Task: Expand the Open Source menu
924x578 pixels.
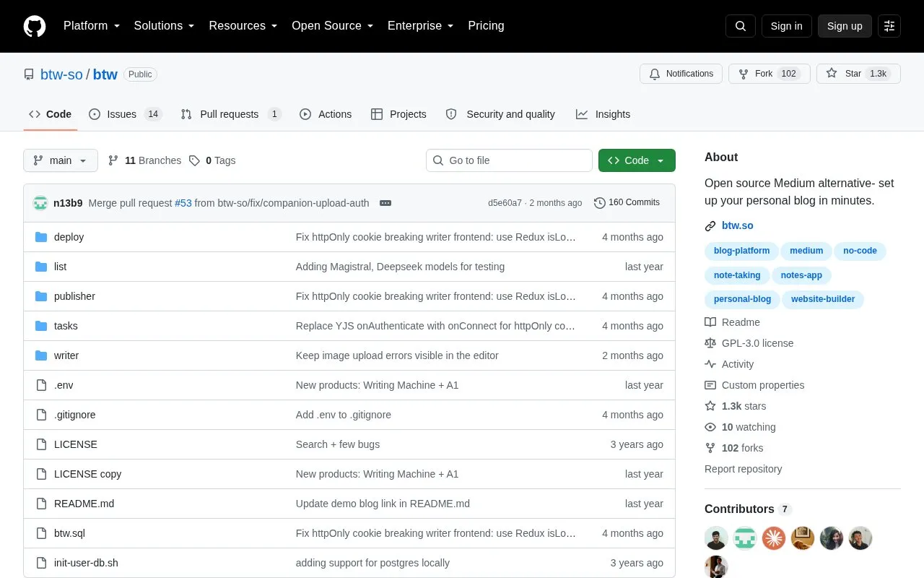Action: coord(332,26)
